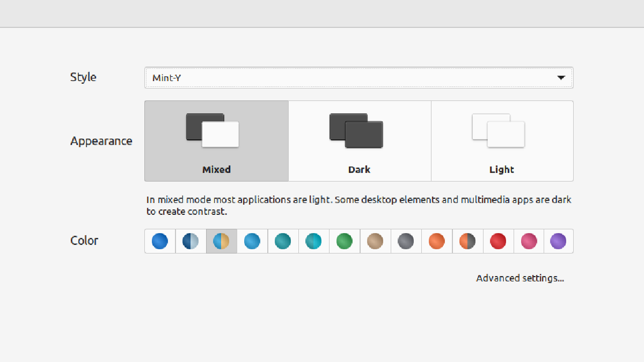Switch to Dark appearance mode
Image resolution: width=644 pixels, height=362 pixels.
[359, 141]
